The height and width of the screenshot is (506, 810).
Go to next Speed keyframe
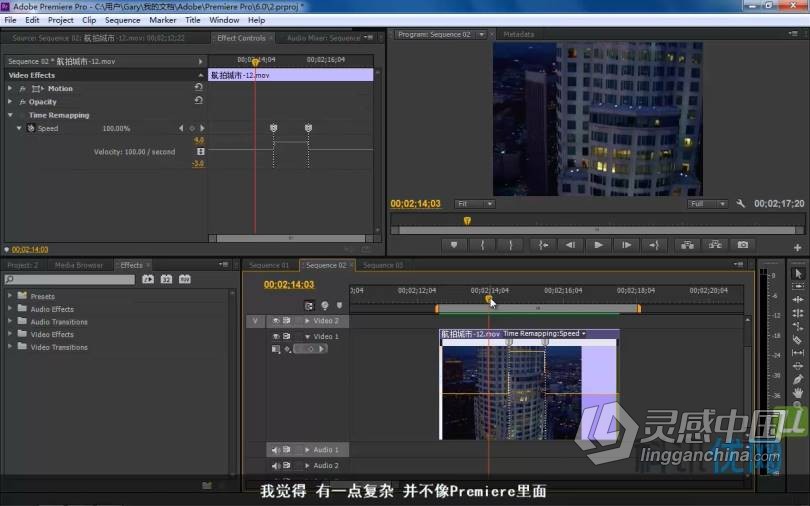pyautogui.click(x=202, y=128)
